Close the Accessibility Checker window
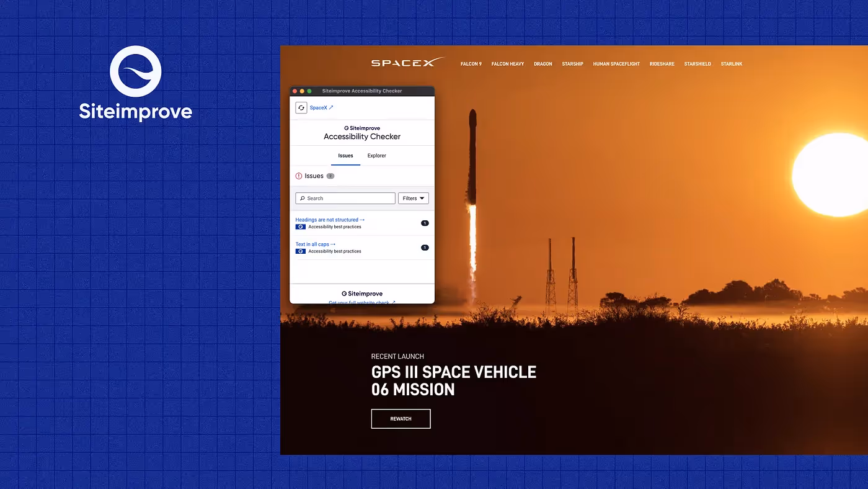The height and width of the screenshot is (489, 868). [x=295, y=91]
